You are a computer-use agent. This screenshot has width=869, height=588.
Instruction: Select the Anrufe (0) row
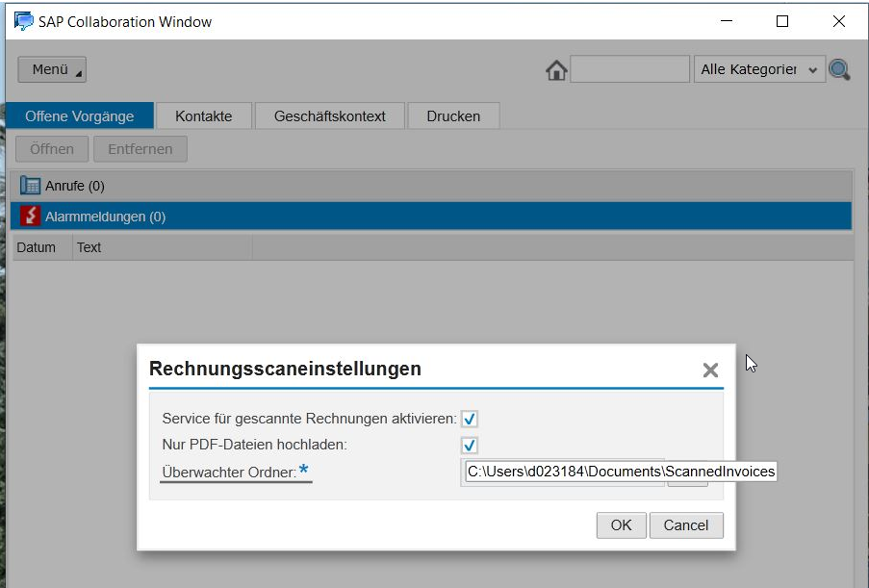click(x=431, y=186)
